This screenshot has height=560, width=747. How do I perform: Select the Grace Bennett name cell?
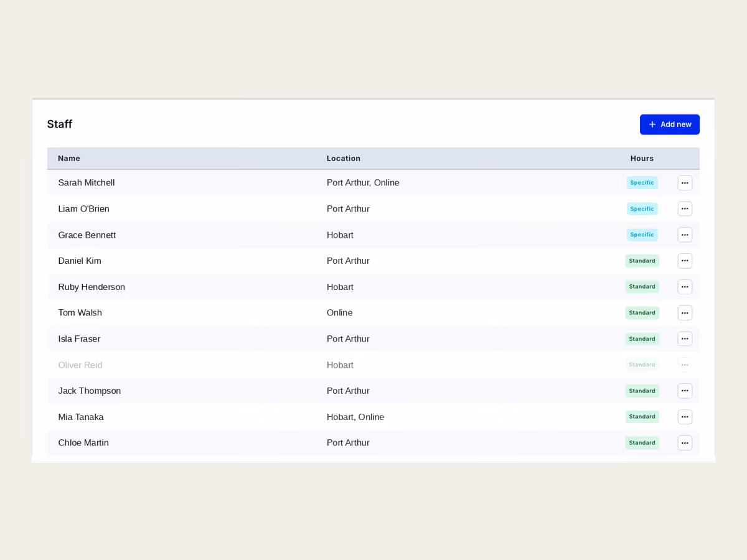(x=87, y=235)
